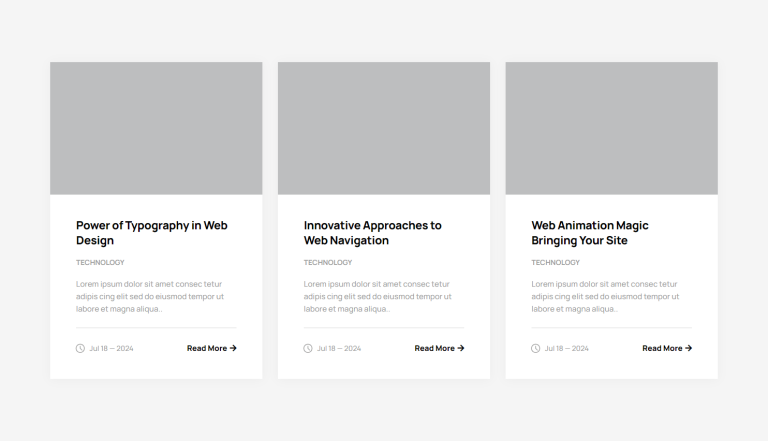The width and height of the screenshot is (768, 441).
Task: Click the Web Animation card's placeholder image
Action: tap(611, 128)
